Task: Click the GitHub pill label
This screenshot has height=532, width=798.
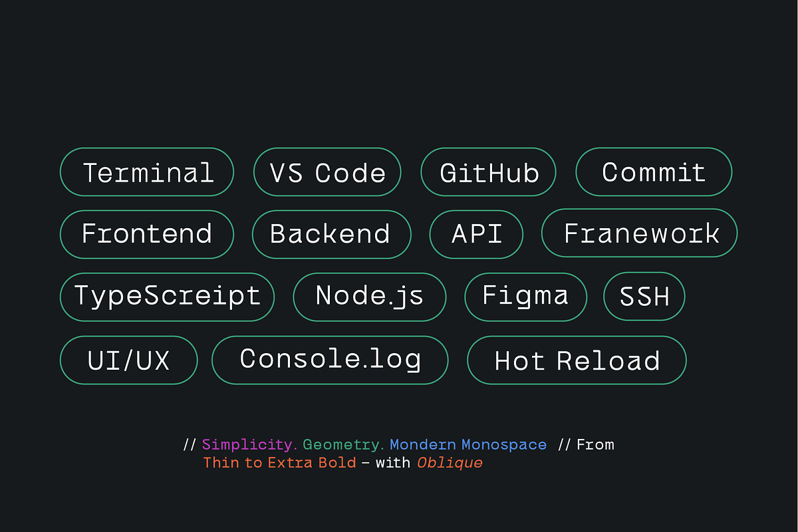Action: click(x=489, y=172)
